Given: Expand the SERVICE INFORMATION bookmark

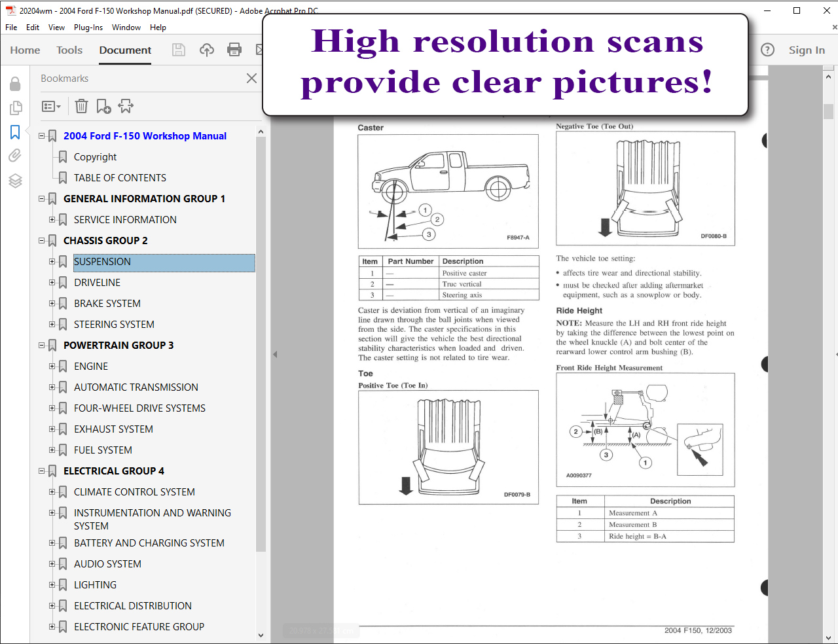Looking at the screenshot, I should pyautogui.click(x=52, y=220).
